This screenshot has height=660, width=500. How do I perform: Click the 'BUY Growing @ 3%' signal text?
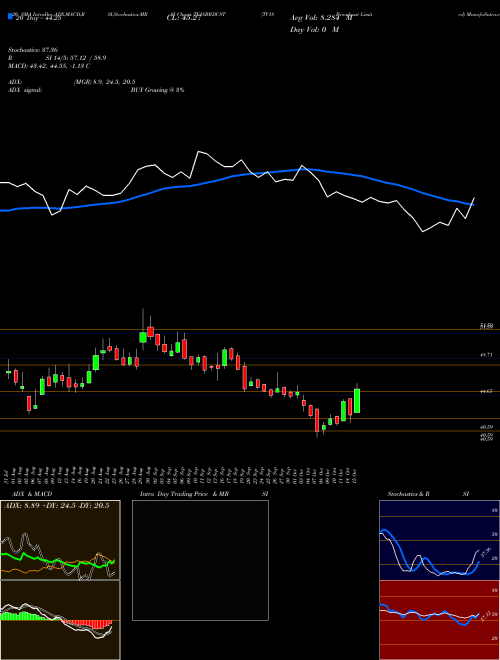pos(157,90)
